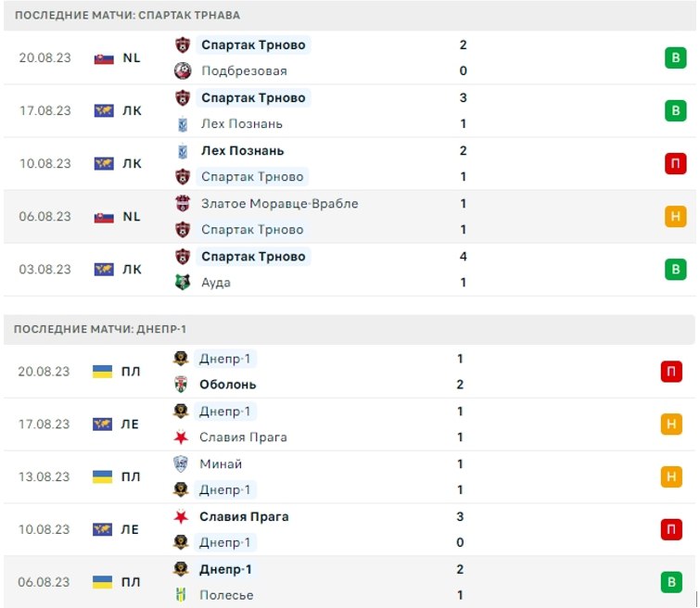This screenshot has width=700, height=608.
Task: Click green В badge for Ауда match
Action: point(676,269)
